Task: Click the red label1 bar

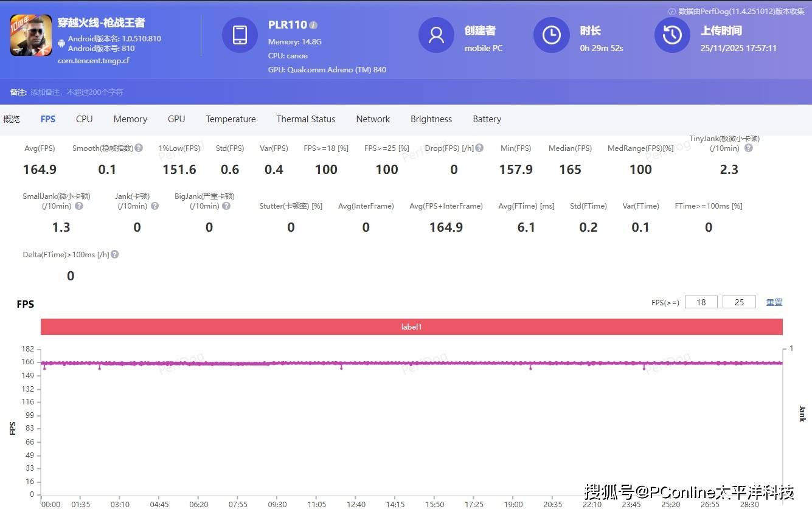Action: [411, 327]
